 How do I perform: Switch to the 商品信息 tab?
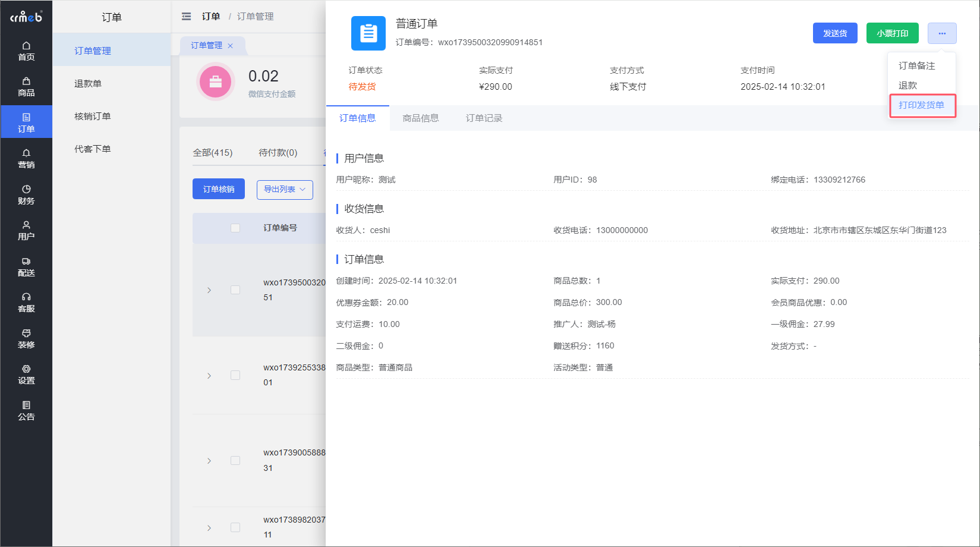click(x=421, y=118)
